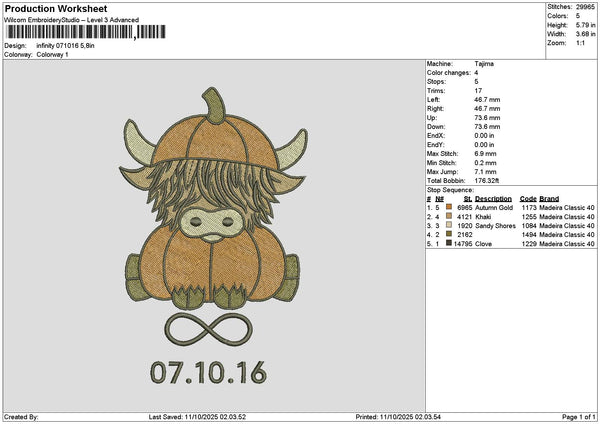600x424 pixels.
Task: Click the 'Stop Sequence:' heading
Action: [450, 190]
